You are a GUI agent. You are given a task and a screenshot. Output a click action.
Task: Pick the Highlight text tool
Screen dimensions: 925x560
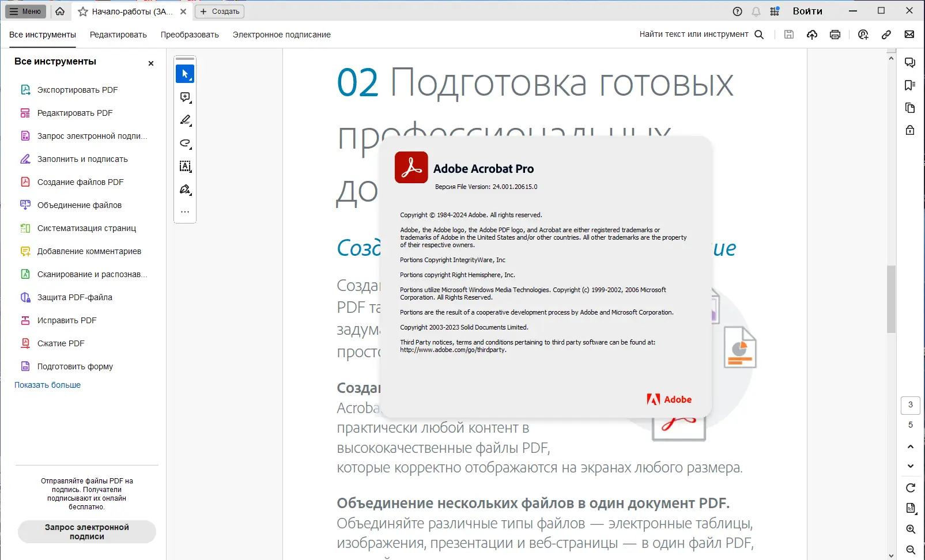coord(185,120)
